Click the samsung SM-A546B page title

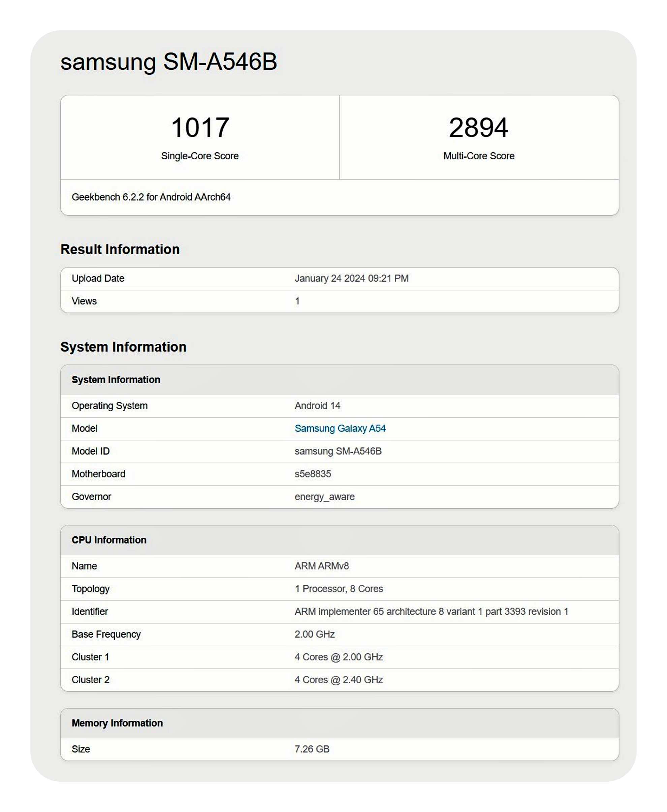click(168, 61)
